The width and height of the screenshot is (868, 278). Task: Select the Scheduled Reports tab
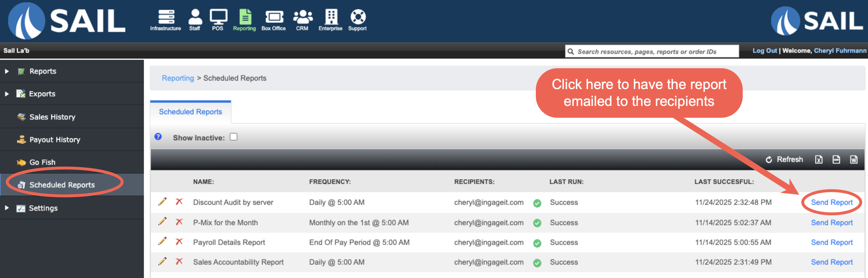(190, 112)
